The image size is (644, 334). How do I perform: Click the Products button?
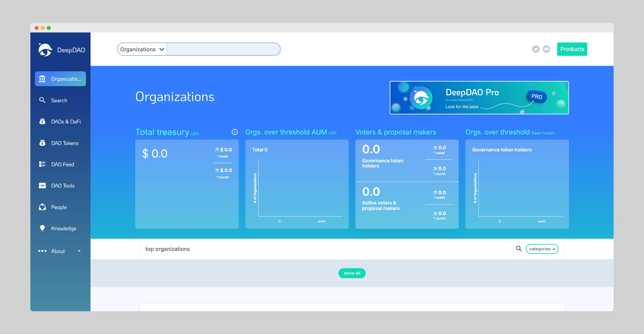coord(572,49)
